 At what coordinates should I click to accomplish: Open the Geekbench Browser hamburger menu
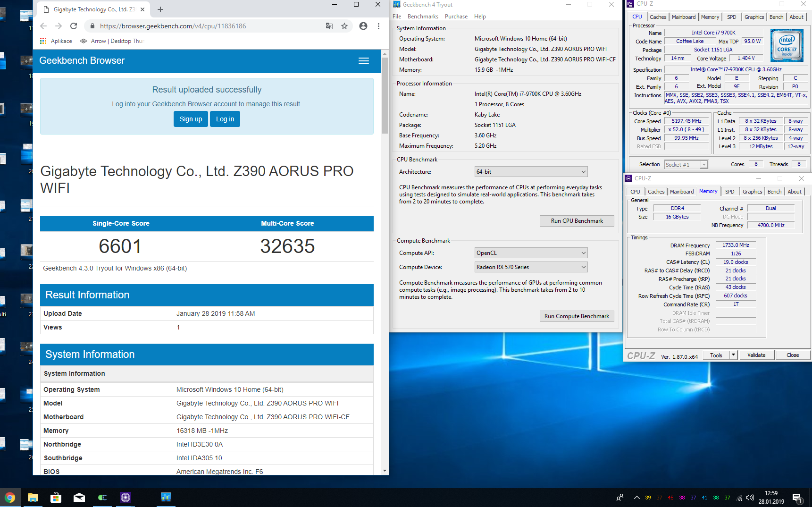(363, 61)
